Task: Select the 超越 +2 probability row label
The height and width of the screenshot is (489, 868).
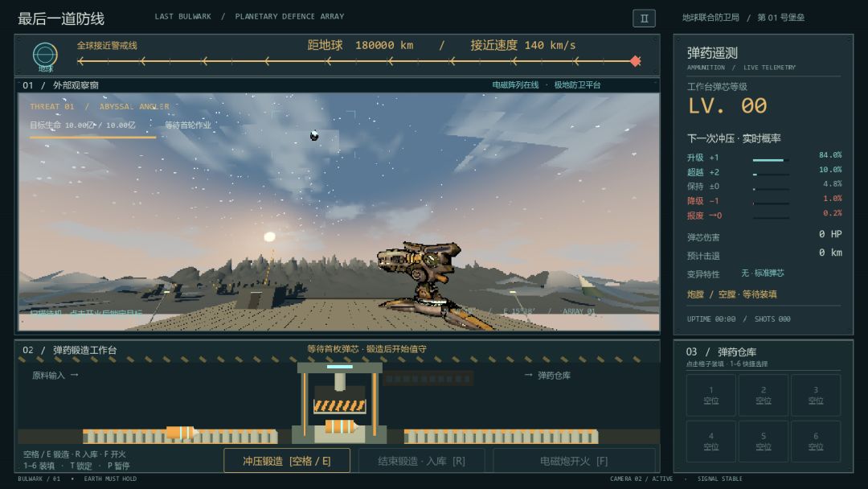Action: pos(703,172)
